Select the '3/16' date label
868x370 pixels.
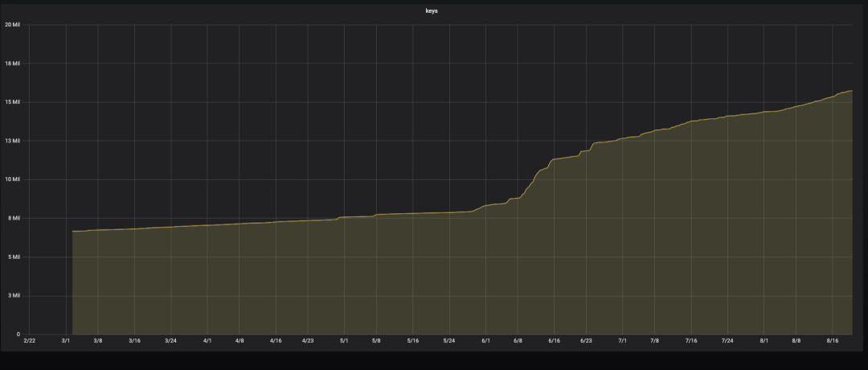click(x=134, y=341)
